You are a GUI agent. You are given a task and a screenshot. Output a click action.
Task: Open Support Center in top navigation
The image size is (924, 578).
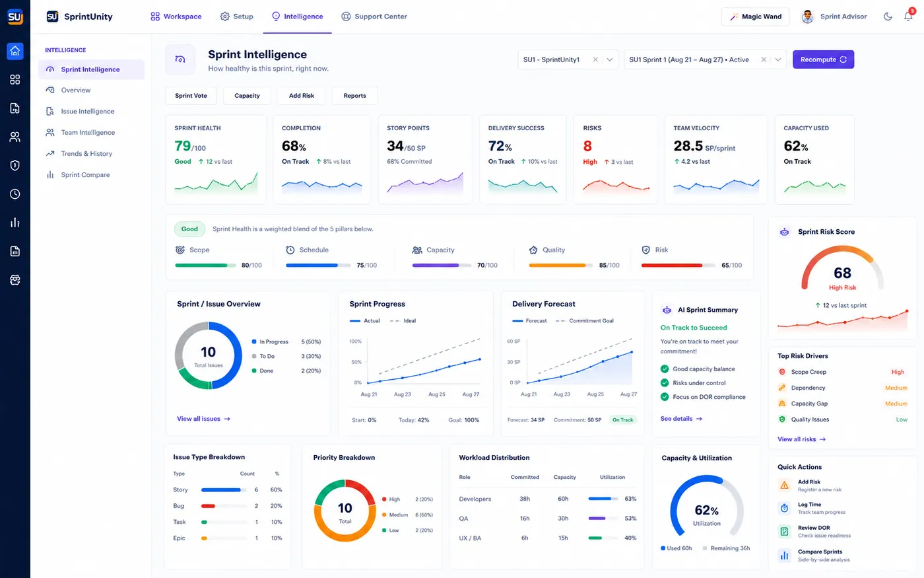tap(374, 17)
